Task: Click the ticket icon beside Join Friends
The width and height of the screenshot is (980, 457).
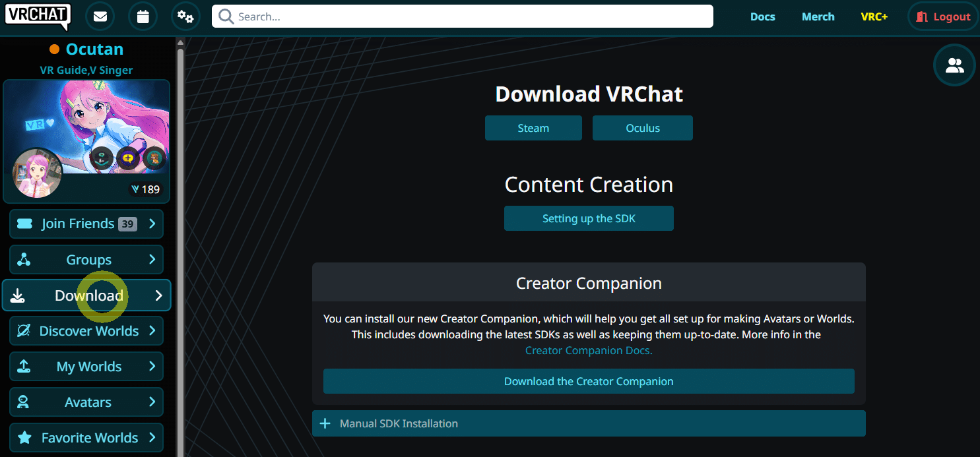Action: click(24, 224)
